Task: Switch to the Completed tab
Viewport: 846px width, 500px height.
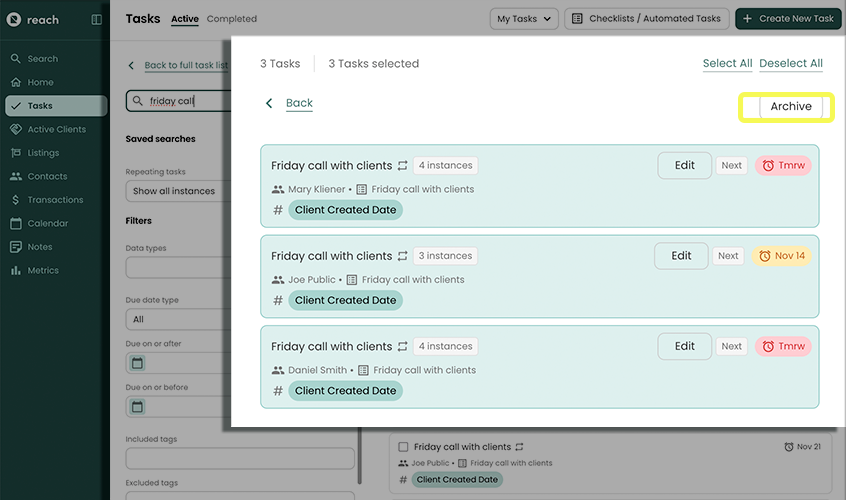Action: pos(231,19)
